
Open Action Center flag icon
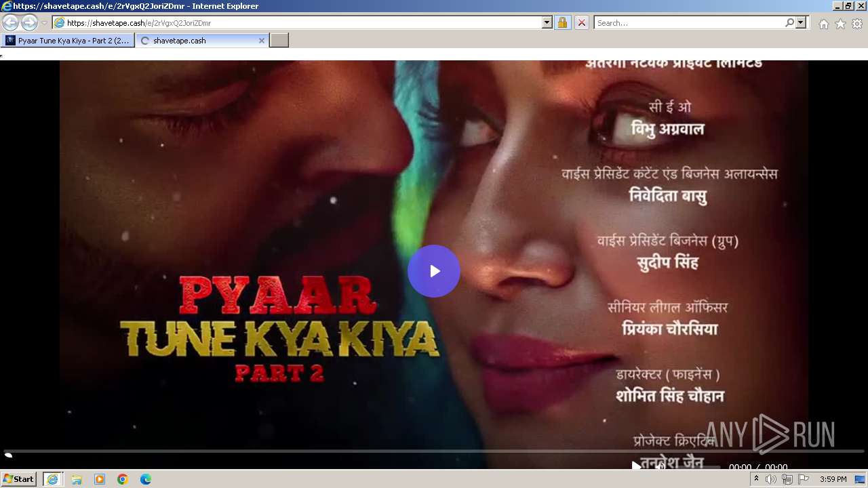[803, 479]
